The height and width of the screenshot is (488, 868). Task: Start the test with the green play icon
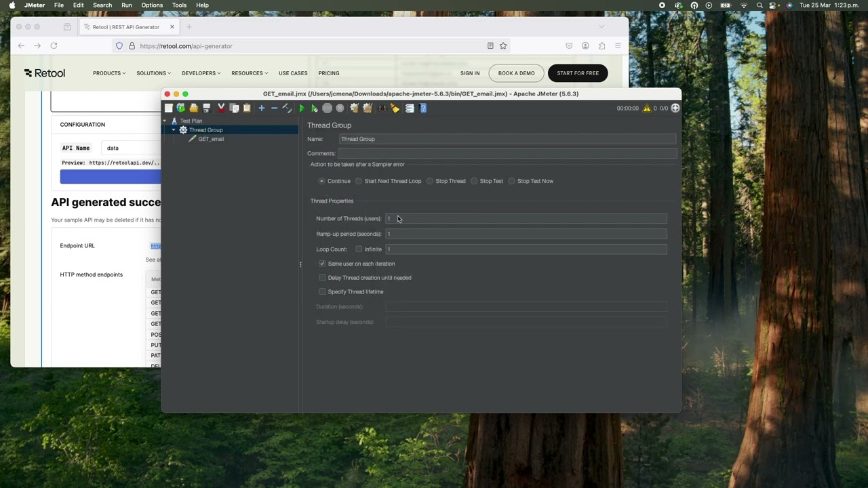pyautogui.click(x=302, y=108)
